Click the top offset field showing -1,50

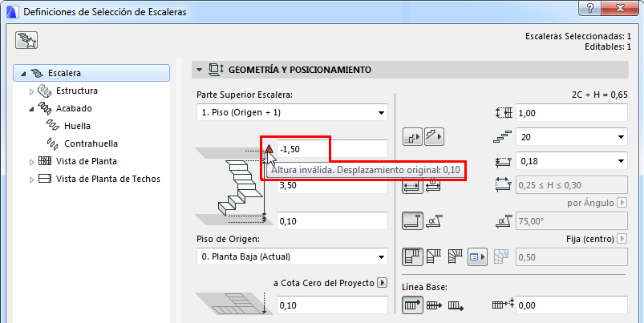(332, 148)
